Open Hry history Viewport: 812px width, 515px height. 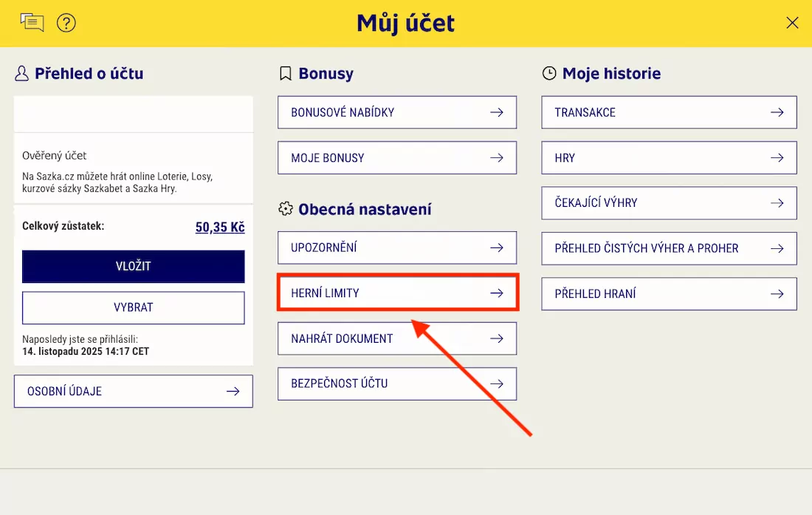tap(669, 157)
